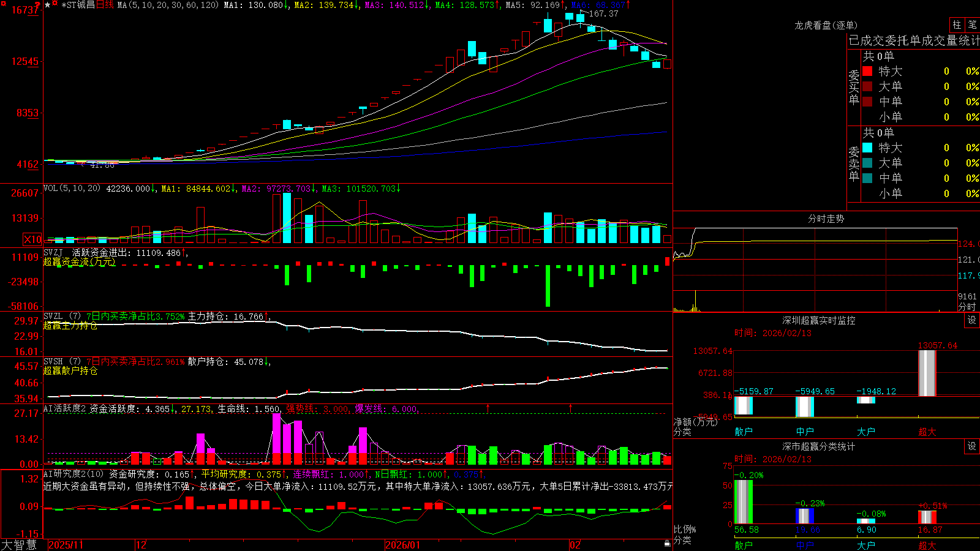Select the 2025/11 label on time axis
The image size is (980, 551).
tap(66, 545)
